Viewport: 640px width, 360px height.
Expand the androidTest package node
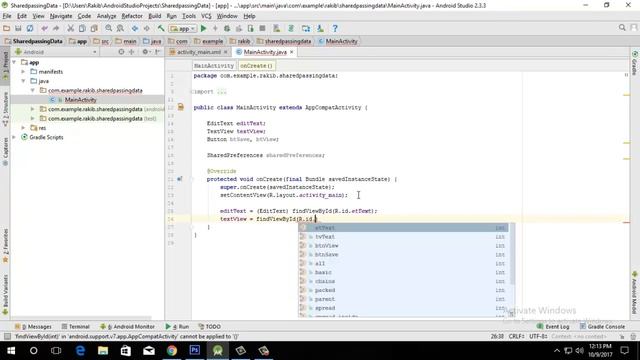point(33,109)
